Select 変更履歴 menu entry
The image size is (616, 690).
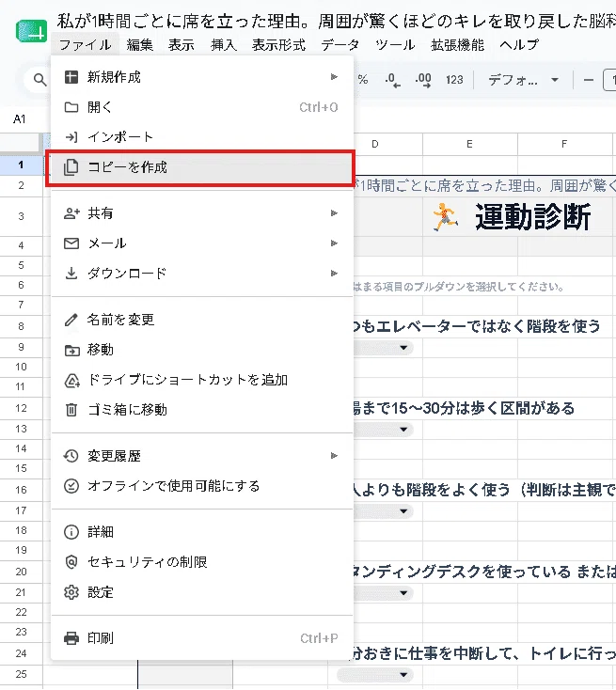[202, 456]
